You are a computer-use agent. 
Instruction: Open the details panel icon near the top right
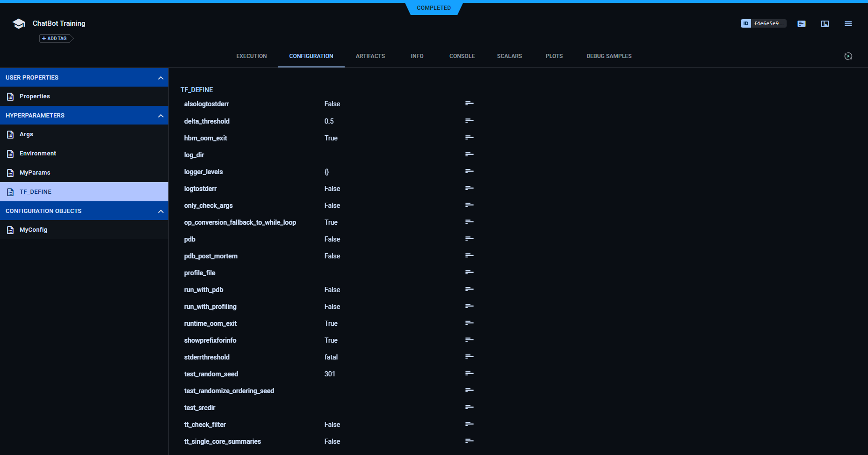coord(825,23)
